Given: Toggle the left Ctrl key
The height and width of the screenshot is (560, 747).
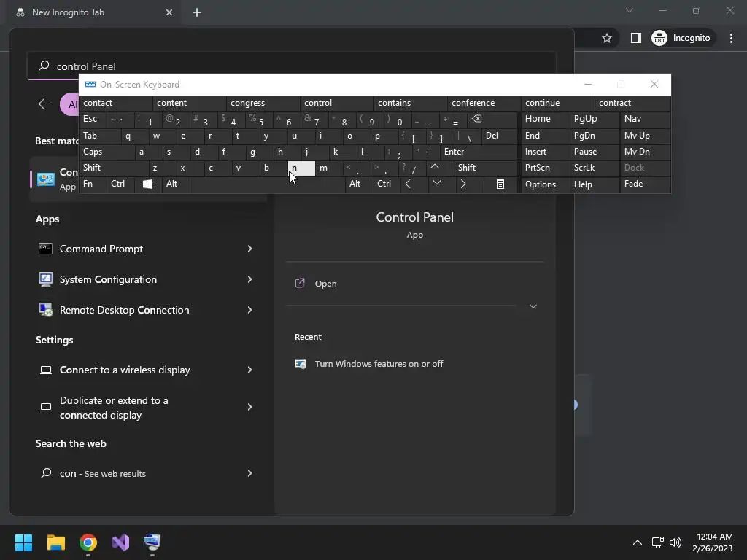Looking at the screenshot, I should [120, 184].
